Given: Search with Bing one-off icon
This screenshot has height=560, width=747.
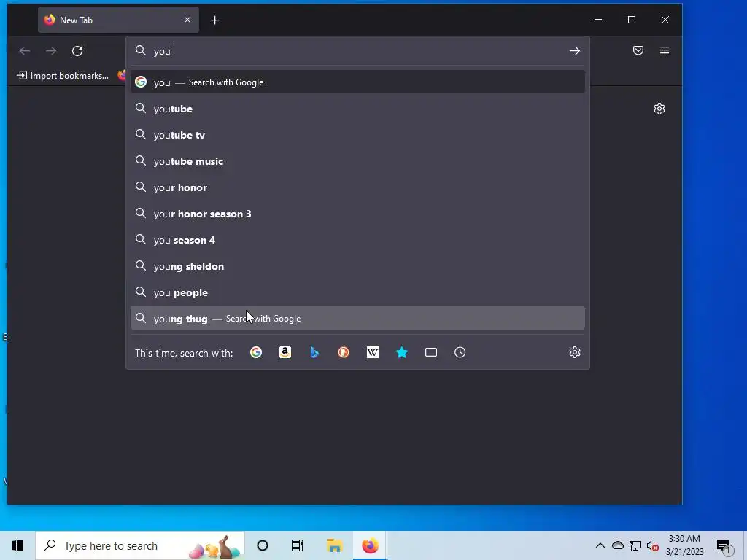Looking at the screenshot, I should 314,352.
